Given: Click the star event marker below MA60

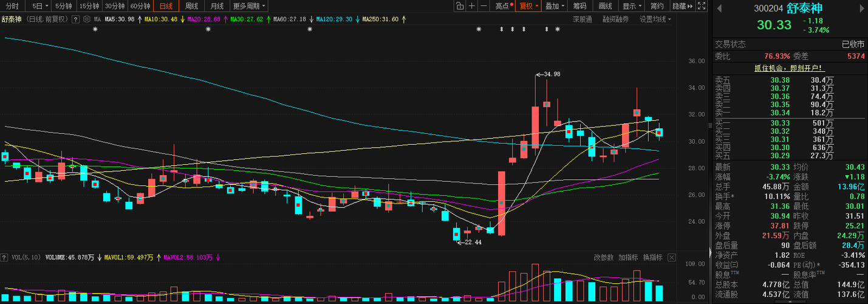Looking at the screenshot, I should pyautogui.click(x=310, y=29).
